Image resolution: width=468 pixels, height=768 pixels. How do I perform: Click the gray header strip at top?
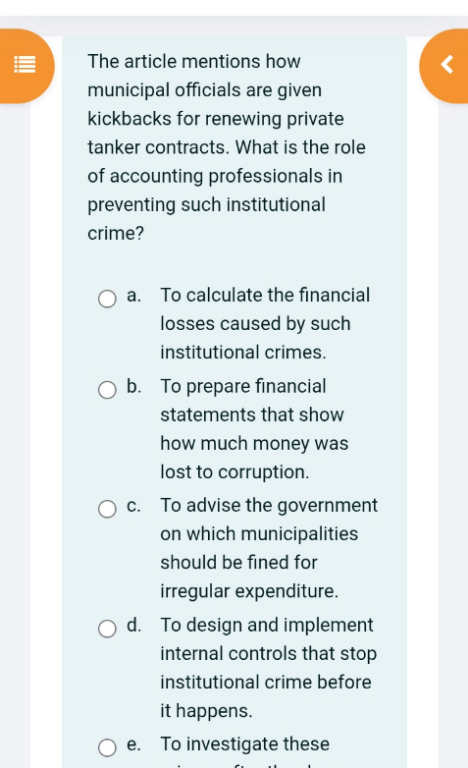234,26
